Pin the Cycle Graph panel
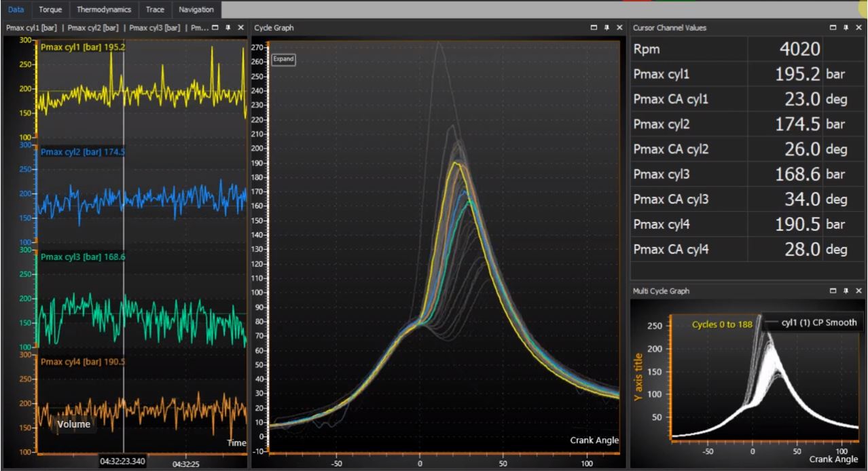Viewport: 868px width, 471px height. (607, 28)
